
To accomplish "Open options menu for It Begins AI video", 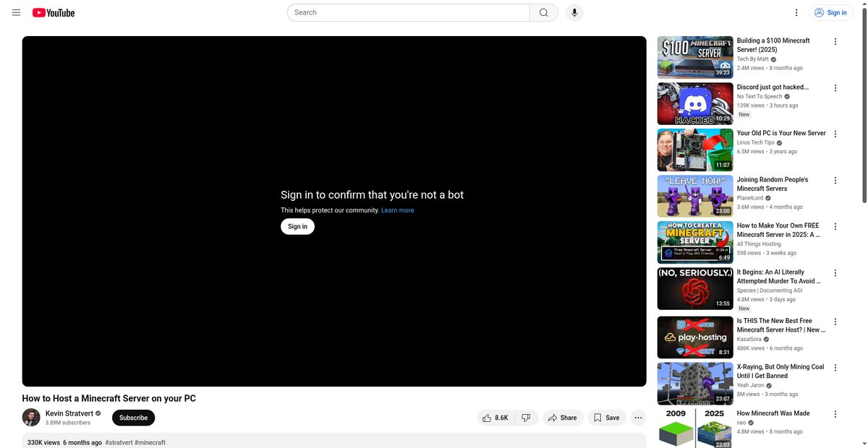I will click(x=835, y=273).
